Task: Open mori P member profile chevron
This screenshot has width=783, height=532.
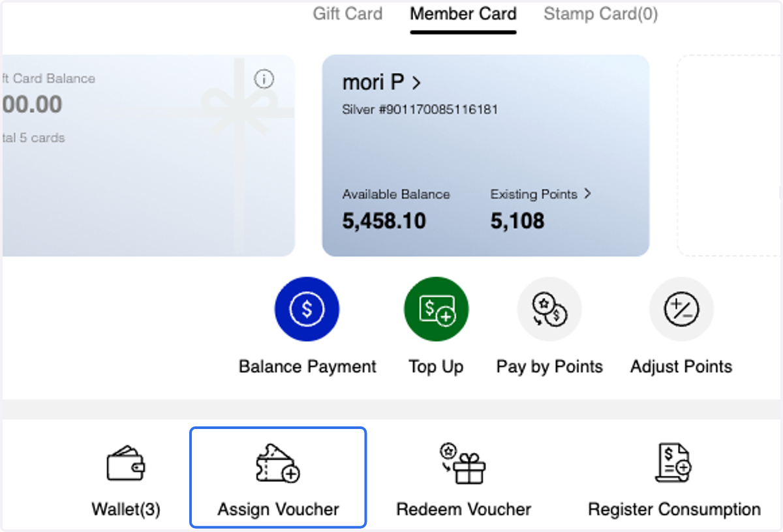Action: pyautogui.click(x=417, y=83)
